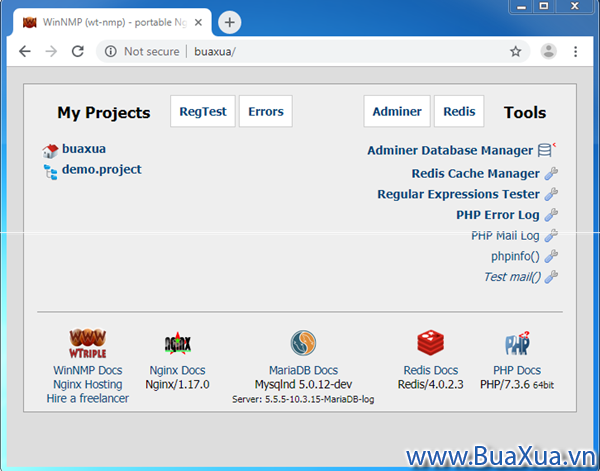The height and width of the screenshot is (471, 600).
Task: Click the tree icon beside demo.project
Action: (50, 172)
